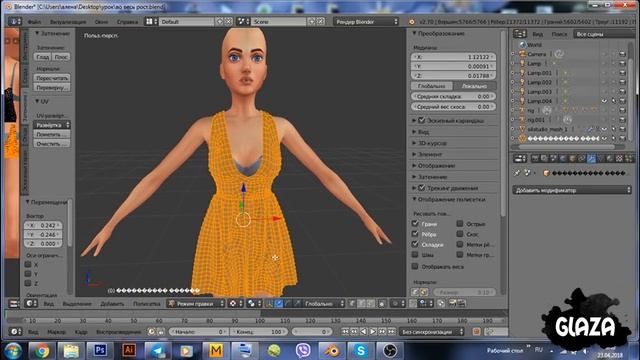Enable the Скос checkbox

460,233
